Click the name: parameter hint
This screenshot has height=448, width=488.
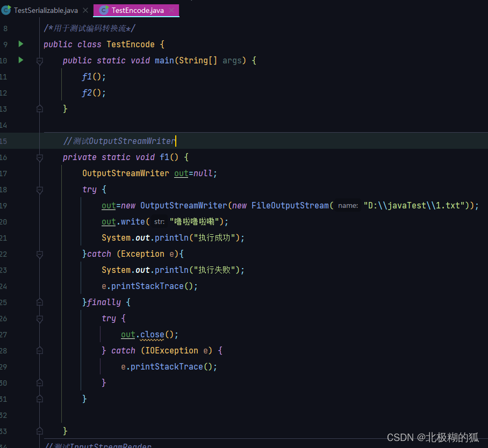tap(348, 206)
